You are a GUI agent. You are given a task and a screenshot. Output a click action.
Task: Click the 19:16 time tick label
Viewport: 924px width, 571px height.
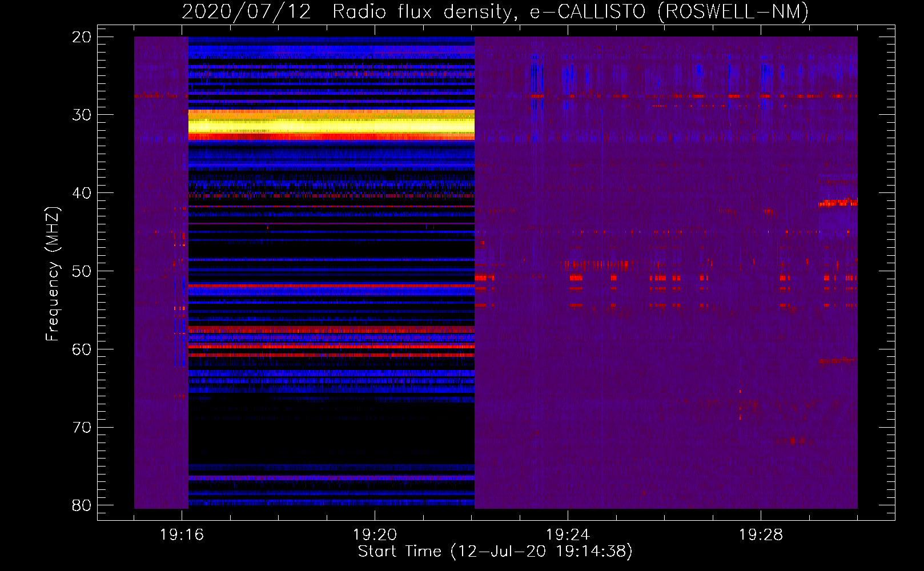click(x=182, y=535)
